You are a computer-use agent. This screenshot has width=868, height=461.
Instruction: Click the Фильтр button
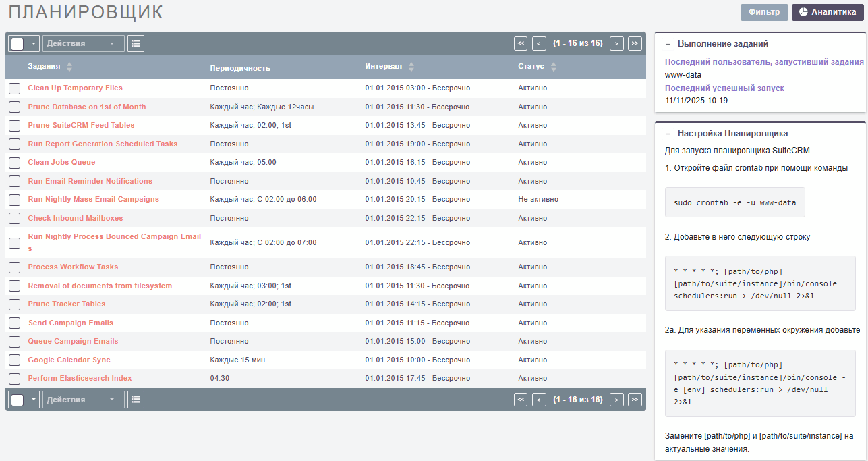764,11
